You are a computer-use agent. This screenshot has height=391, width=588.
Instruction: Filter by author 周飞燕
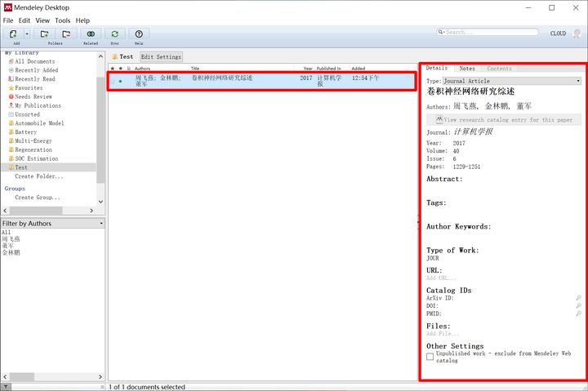[x=11, y=239]
